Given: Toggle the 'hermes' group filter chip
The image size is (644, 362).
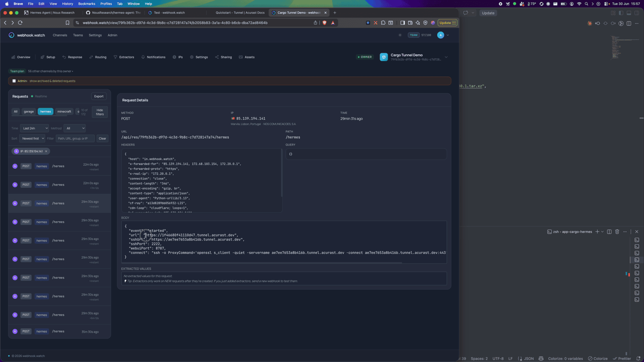Looking at the screenshot, I should point(45,111).
